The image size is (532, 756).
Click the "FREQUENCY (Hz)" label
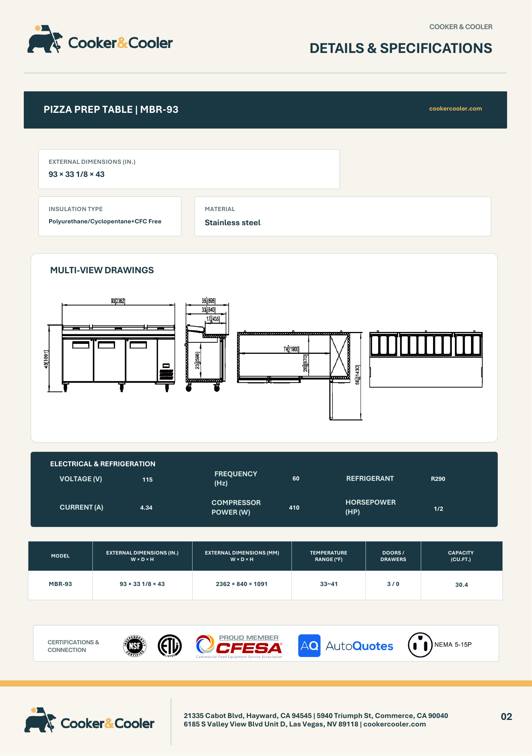(236, 479)
